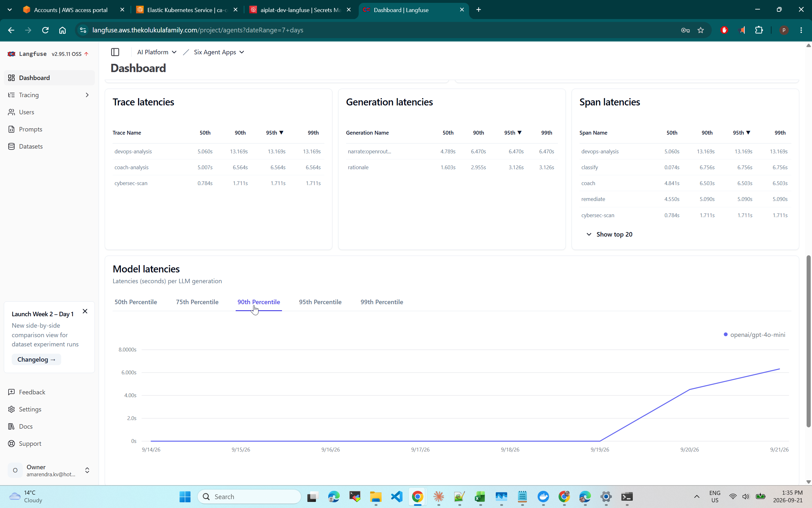This screenshot has width=812, height=508.
Task: Open Excel from the taskbar
Action: 480,497
